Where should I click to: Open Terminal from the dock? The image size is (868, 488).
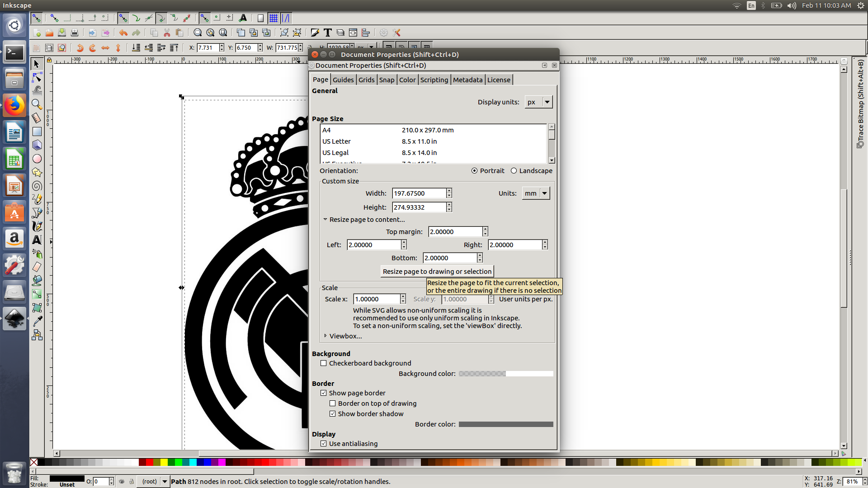[14, 53]
